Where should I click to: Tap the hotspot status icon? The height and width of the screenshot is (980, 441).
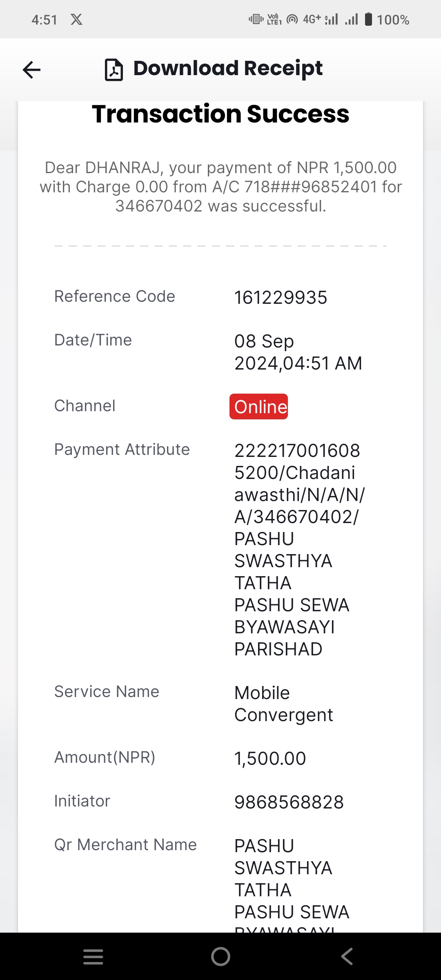coord(292,19)
